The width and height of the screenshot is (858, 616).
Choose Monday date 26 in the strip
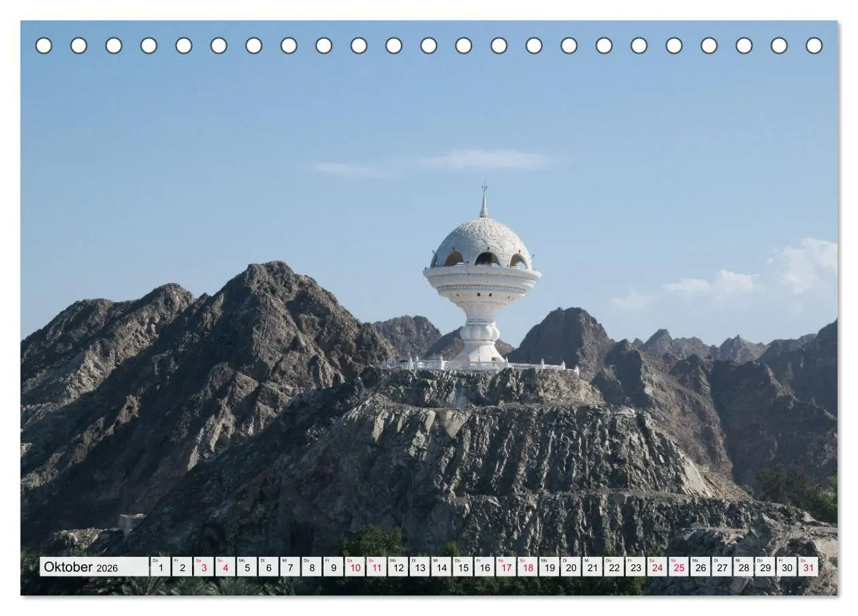[x=701, y=567]
